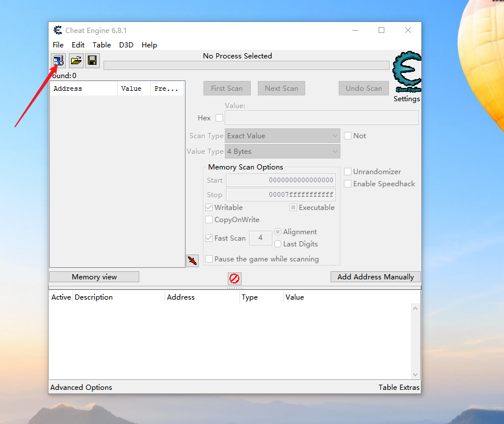This screenshot has width=504, height=424.
Task: Click the Value input field
Action: [321, 118]
